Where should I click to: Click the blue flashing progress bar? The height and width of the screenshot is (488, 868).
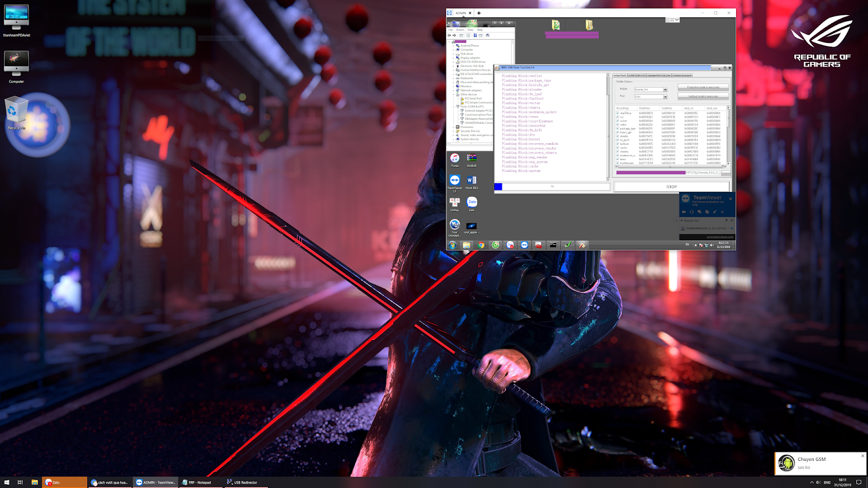552,187
